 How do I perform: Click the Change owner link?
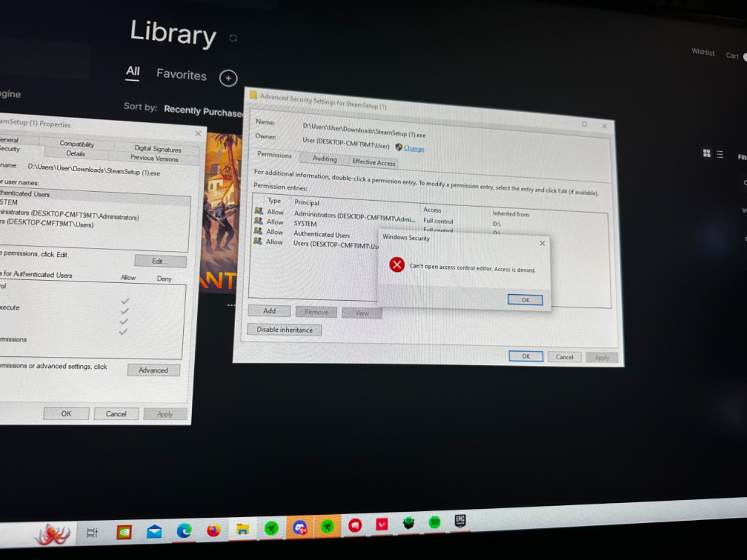click(x=414, y=148)
